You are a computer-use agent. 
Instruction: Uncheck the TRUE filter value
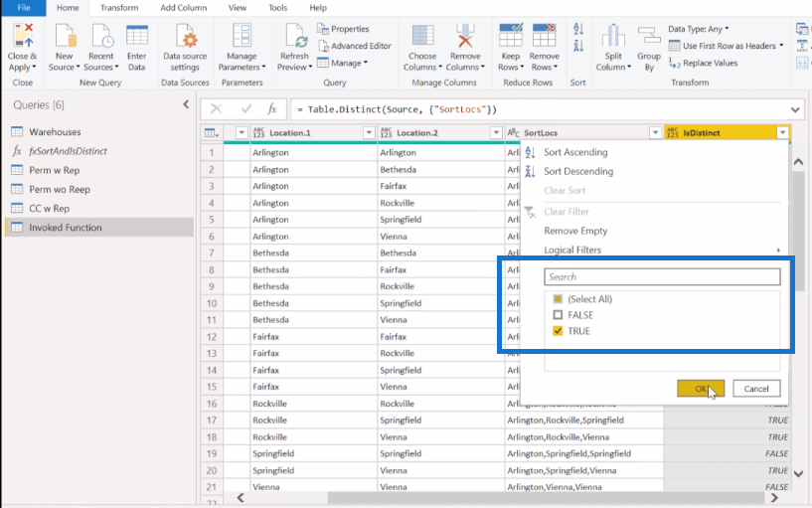pos(558,331)
